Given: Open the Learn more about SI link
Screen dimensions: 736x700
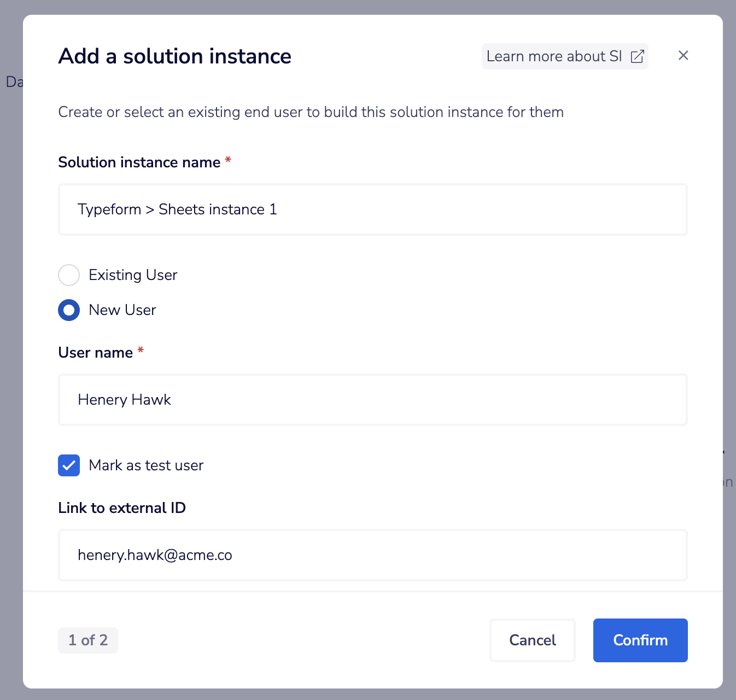Looking at the screenshot, I should tap(554, 56).
